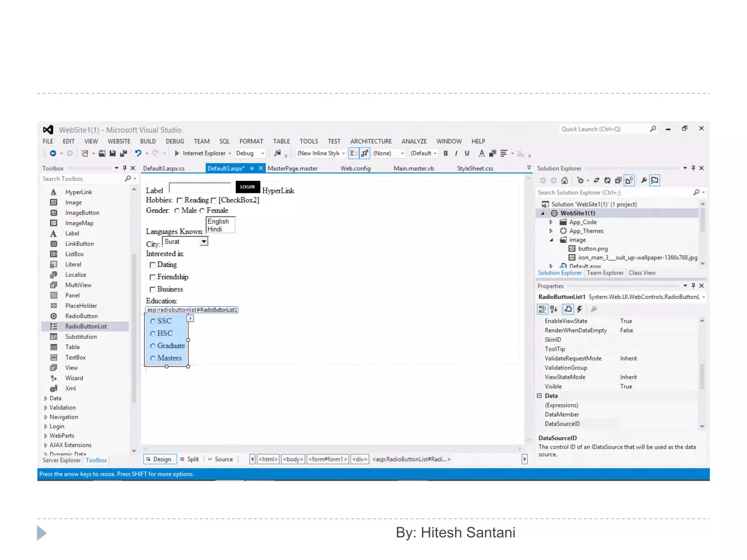Click the black LOGIN button
Viewport: 747px width, 560px height.
(x=247, y=187)
